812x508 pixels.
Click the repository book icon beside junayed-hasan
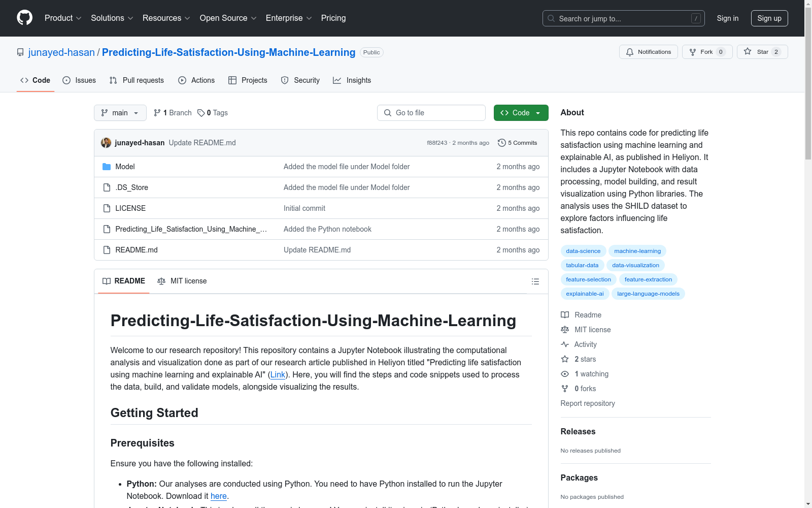tap(20, 52)
